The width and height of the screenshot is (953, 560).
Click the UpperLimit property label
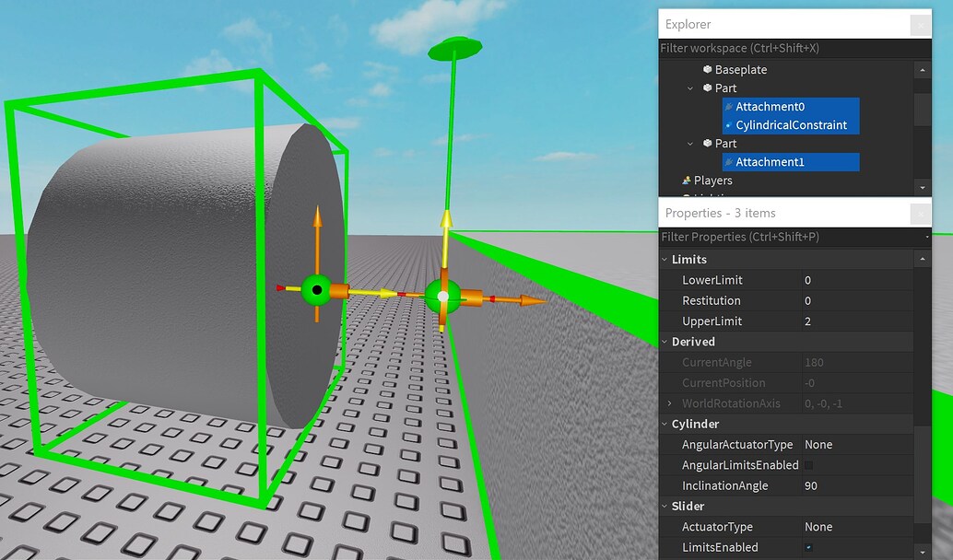[x=712, y=321]
